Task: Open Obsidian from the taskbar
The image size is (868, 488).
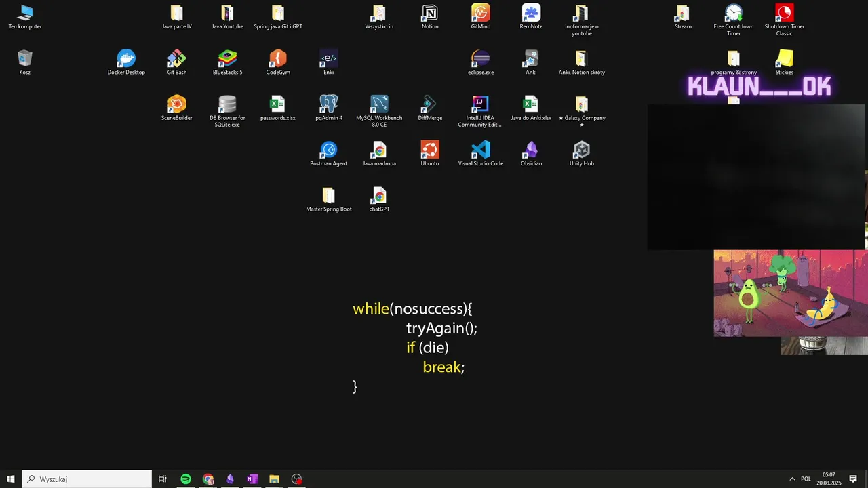Action: pyautogui.click(x=230, y=479)
